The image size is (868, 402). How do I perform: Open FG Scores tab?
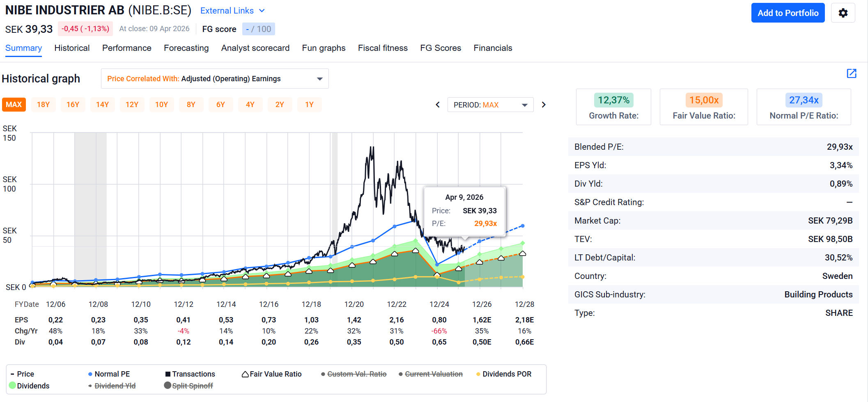441,48
